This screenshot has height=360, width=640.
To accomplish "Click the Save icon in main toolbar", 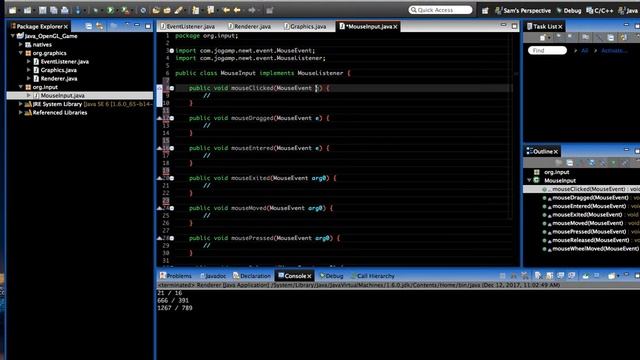I will (x=42, y=10).
